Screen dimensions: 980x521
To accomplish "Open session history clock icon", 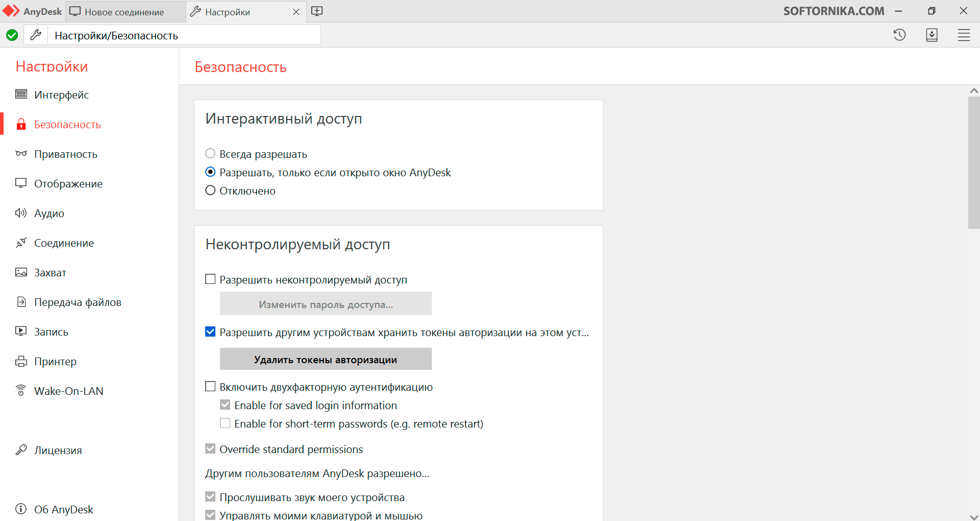I will (x=899, y=35).
